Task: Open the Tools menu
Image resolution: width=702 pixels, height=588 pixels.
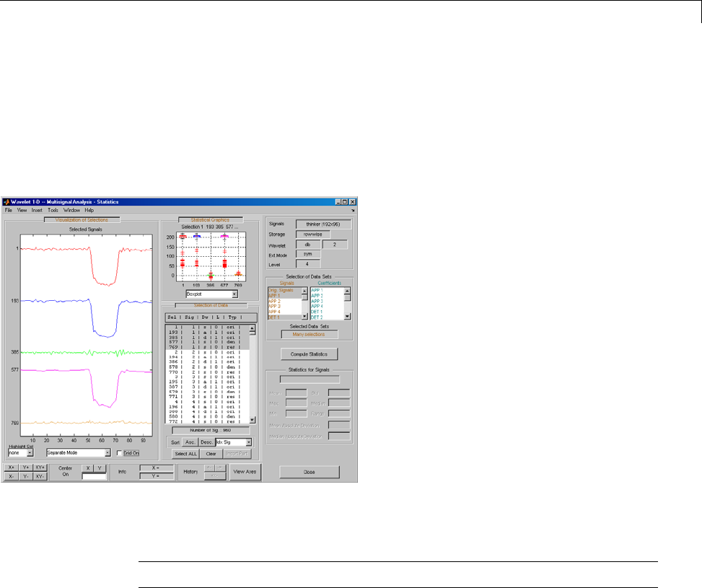Action: click(x=53, y=210)
